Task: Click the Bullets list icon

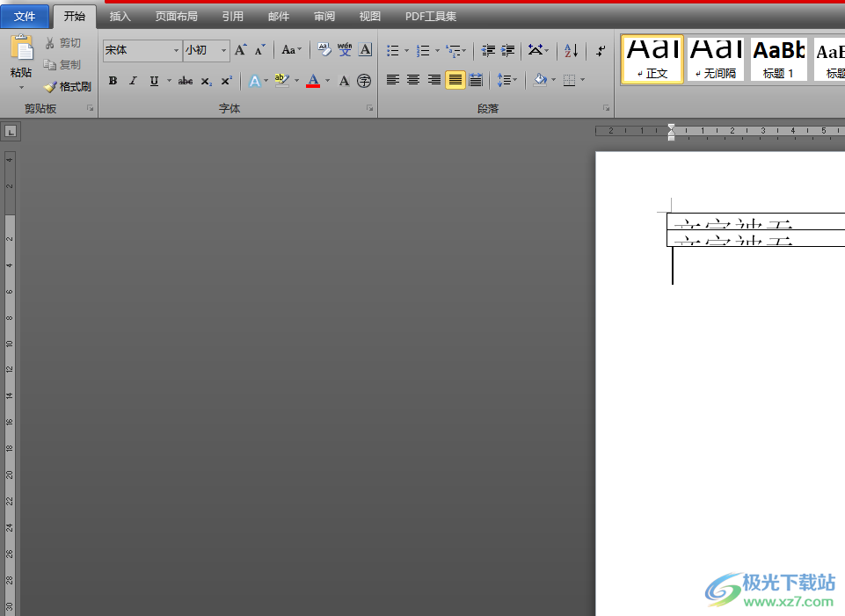Action: 393,51
